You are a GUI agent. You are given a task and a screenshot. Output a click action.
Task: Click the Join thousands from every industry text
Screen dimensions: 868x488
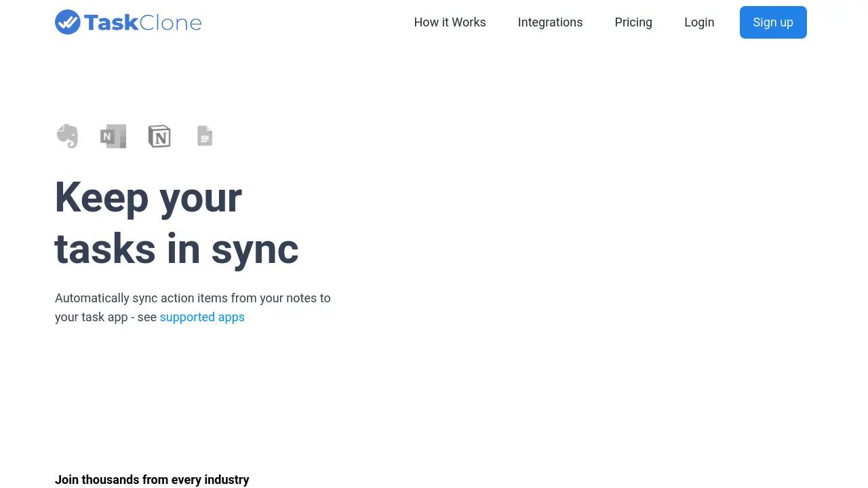[x=152, y=480]
